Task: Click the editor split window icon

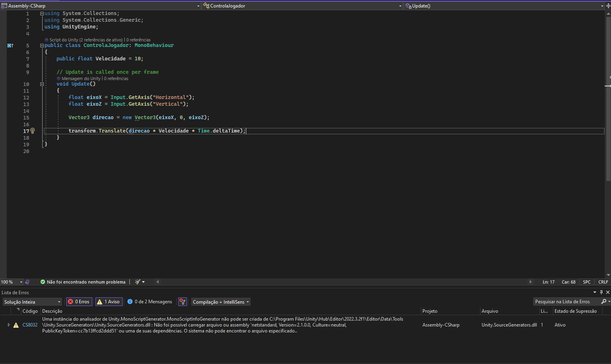Action: pos(608,6)
